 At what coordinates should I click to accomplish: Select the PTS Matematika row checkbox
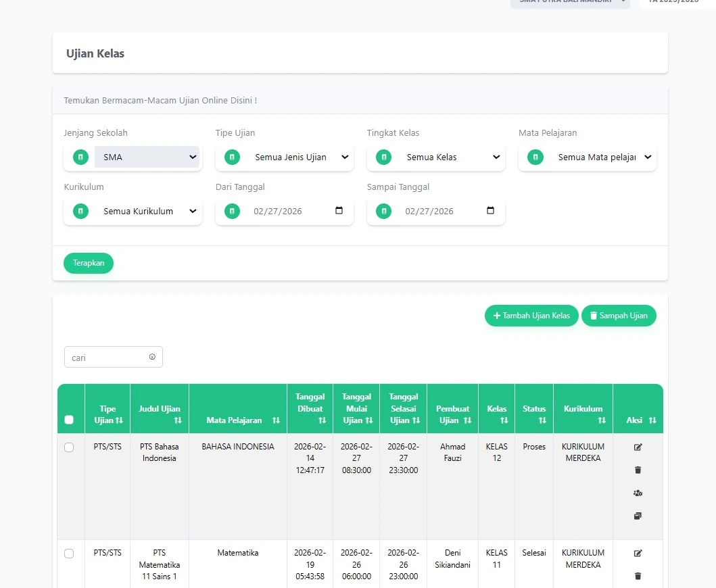(x=69, y=554)
